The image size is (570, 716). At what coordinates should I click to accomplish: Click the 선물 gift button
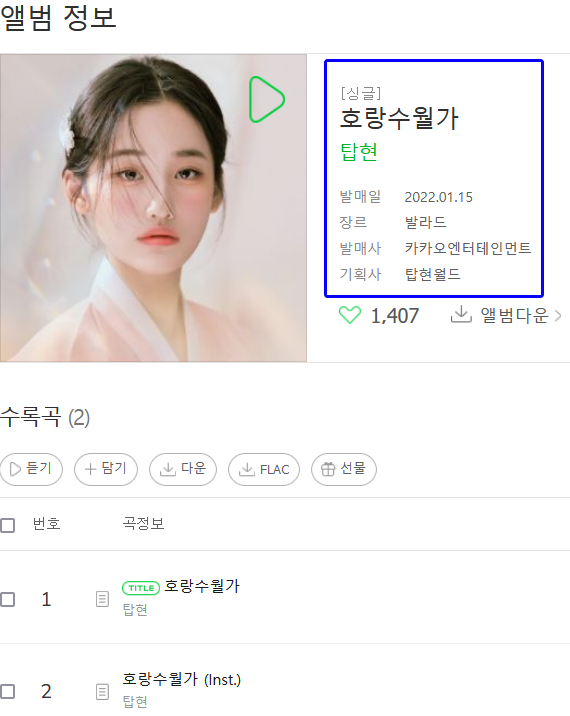[x=344, y=469]
